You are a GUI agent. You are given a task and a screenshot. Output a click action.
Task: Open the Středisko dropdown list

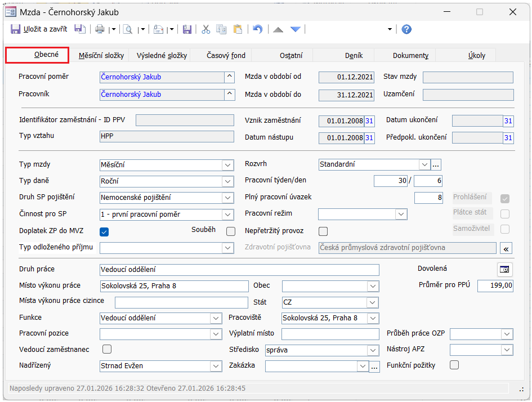[x=373, y=350]
